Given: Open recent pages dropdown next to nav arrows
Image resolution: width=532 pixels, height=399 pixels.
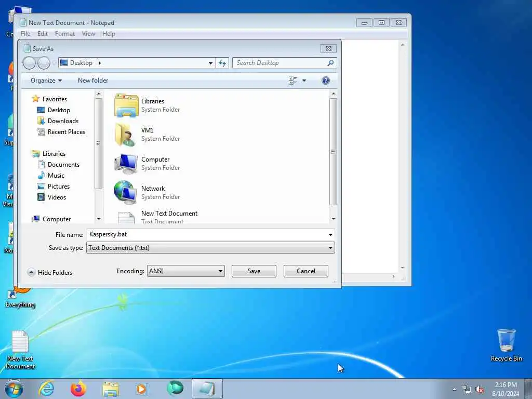Looking at the screenshot, I should [x=54, y=63].
